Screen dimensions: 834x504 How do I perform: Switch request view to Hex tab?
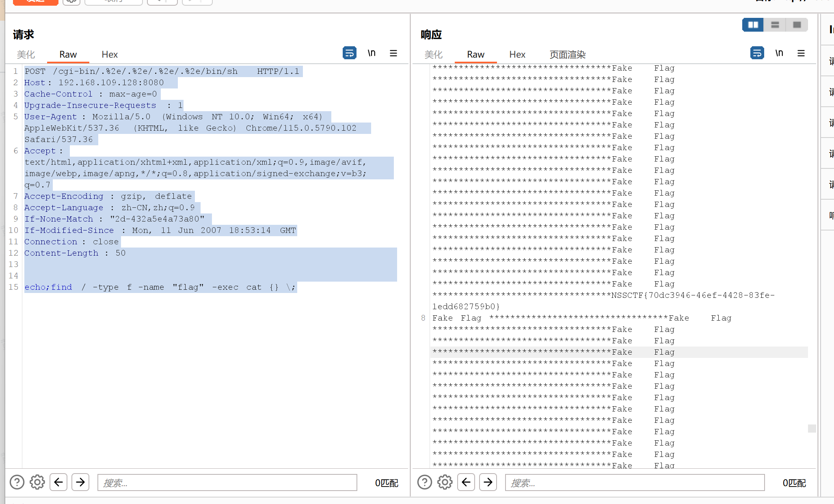[109, 54]
